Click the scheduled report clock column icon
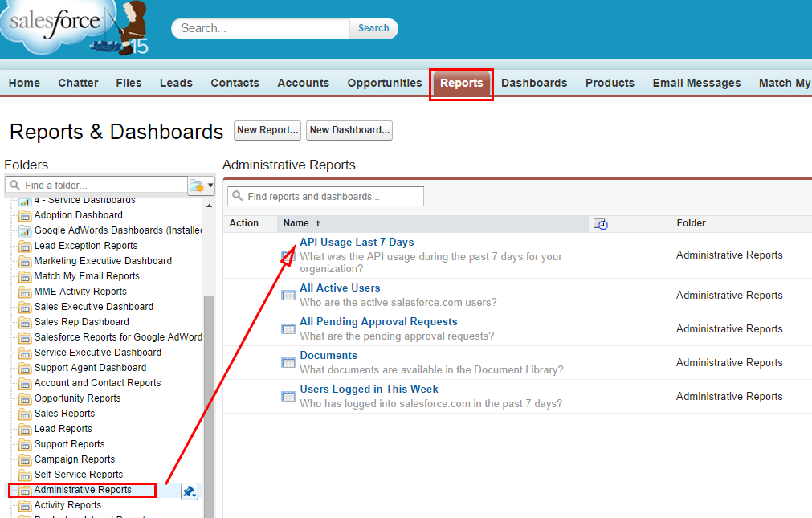Viewport: 812px width, 518px height. click(600, 224)
